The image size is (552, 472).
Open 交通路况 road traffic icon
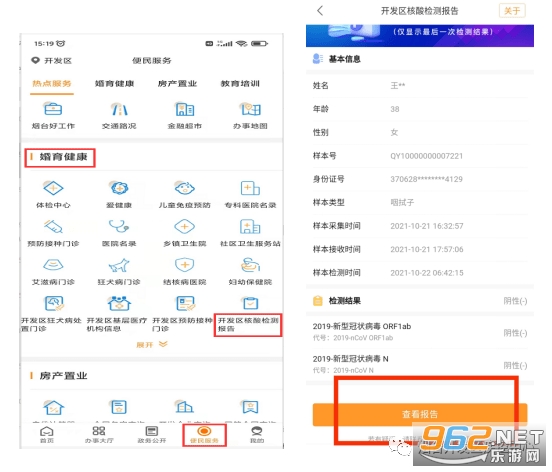[x=119, y=109]
